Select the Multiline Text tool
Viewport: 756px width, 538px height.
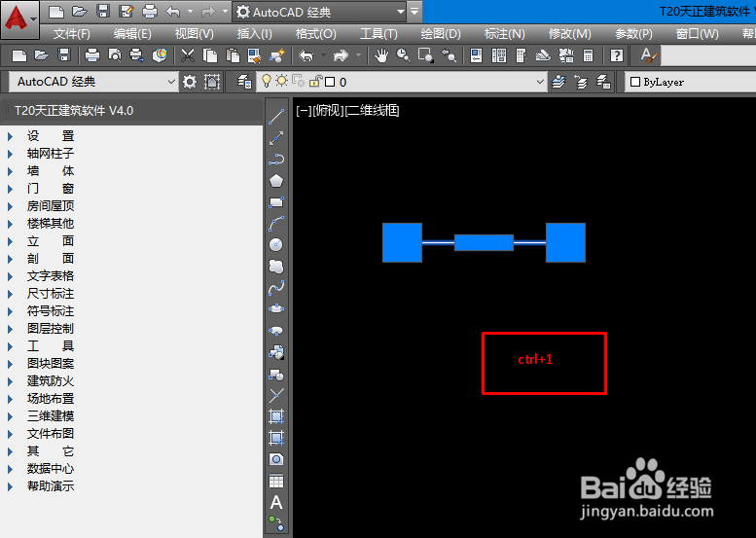[276, 502]
